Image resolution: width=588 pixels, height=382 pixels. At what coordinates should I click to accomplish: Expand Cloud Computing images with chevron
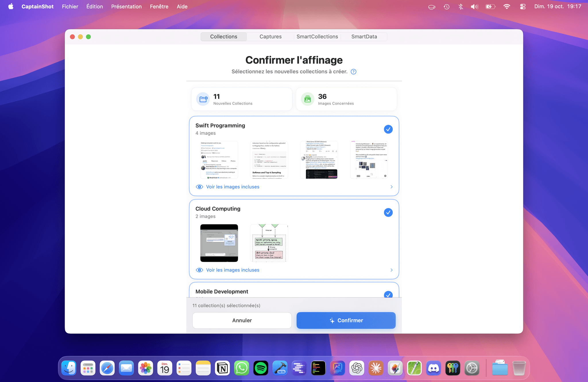[x=391, y=270]
